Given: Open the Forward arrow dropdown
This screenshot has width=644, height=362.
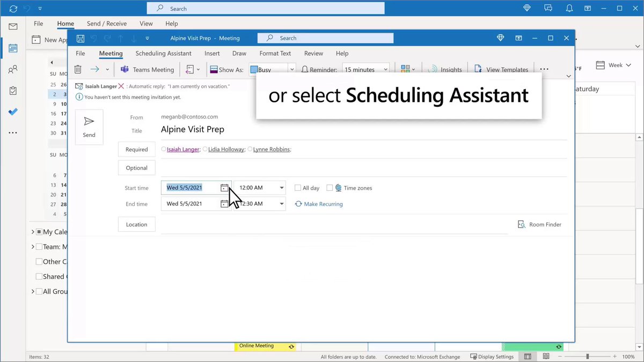Looking at the screenshot, I should (107, 70).
